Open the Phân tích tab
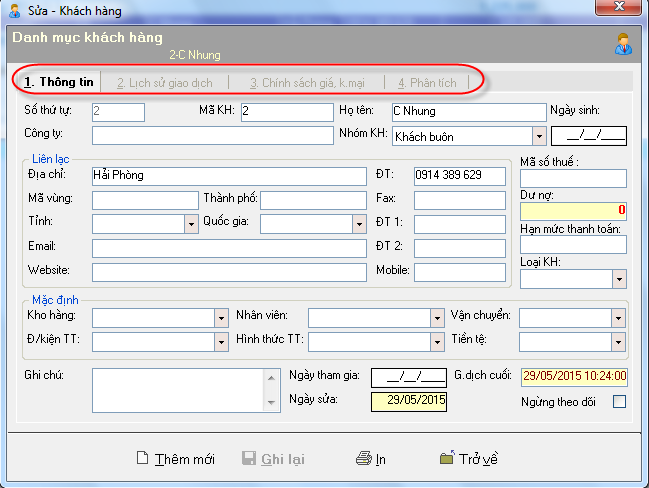Image resolution: width=649 pixels, height=488 pixels. pyautogui.click(x=426, y=83)
